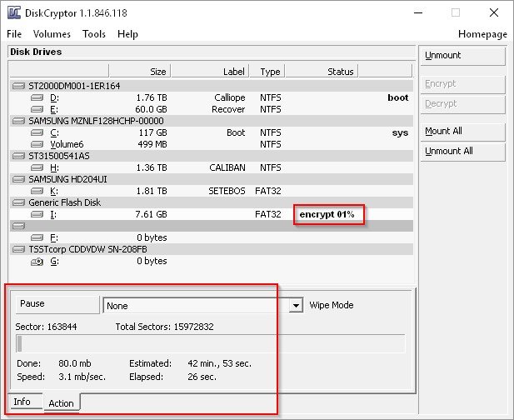
Task: Select the E: Recover volume
Action: coord(212,109)
